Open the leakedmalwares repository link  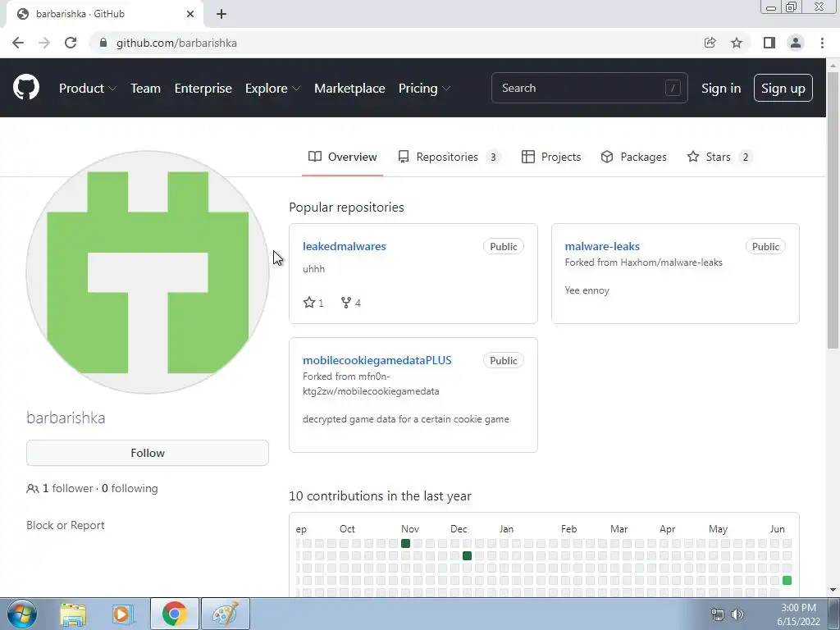pos(344,246)
